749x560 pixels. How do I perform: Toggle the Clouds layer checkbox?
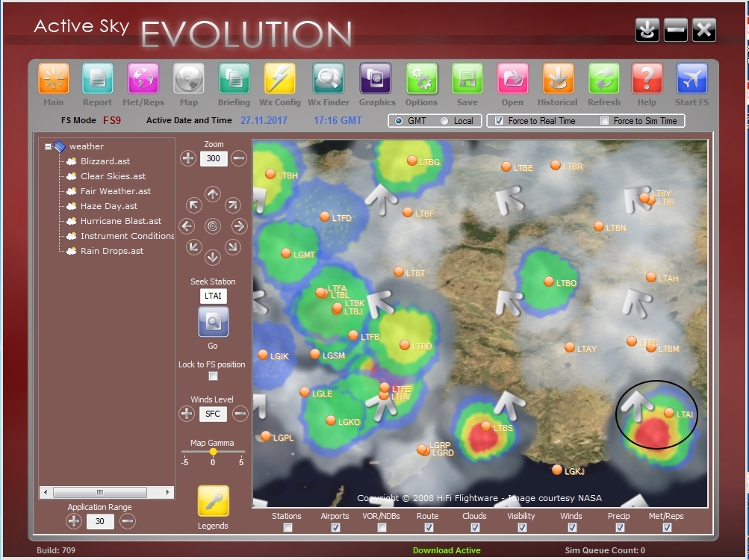tap(475, 527)
